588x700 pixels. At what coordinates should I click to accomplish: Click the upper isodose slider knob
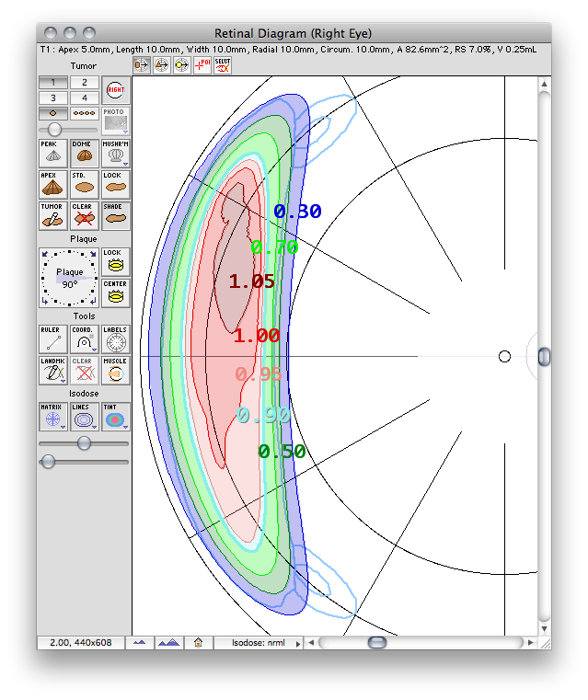tap(84, 443)
